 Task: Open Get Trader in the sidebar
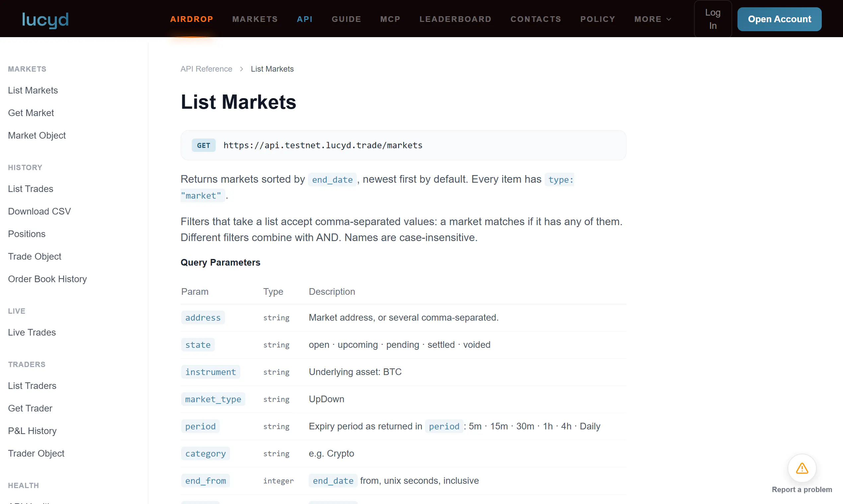pyautogui.click(x=30, y=408)
